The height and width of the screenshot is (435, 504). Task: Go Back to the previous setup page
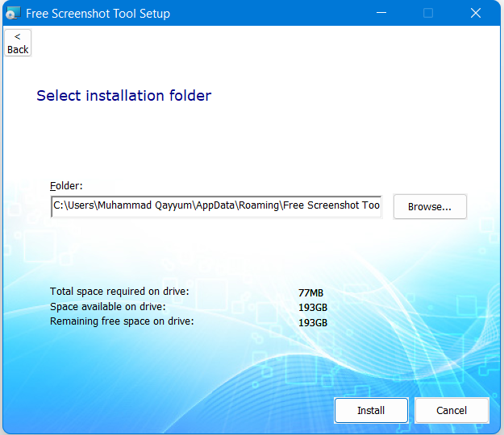(x=18, y=43)
